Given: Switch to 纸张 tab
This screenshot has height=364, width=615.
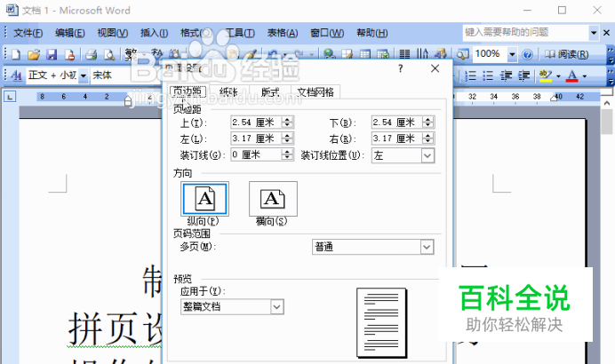Looking at the screenshot, I should [228, 92].
